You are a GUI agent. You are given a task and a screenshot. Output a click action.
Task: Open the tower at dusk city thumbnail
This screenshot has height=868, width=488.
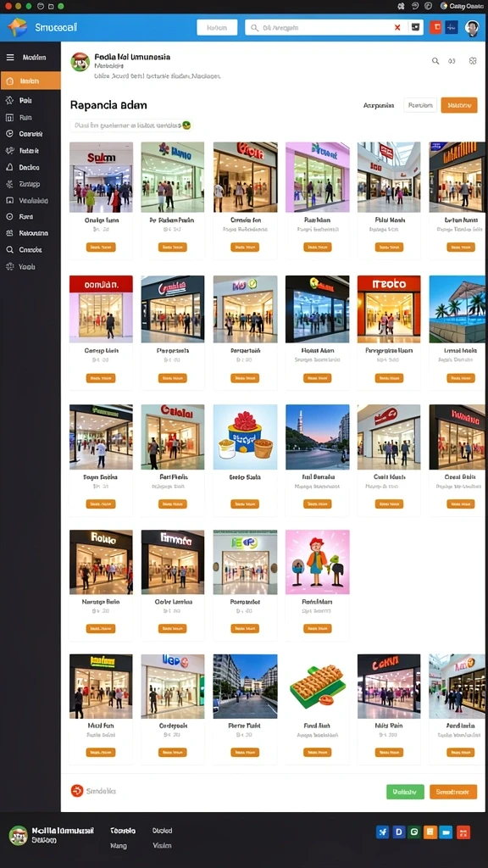[317, 437]
